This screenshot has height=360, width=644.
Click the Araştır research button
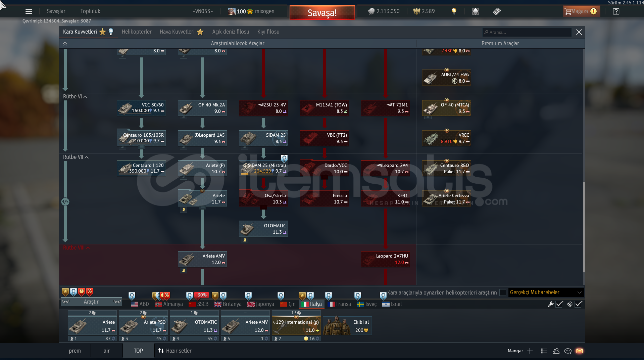[91, 302]
